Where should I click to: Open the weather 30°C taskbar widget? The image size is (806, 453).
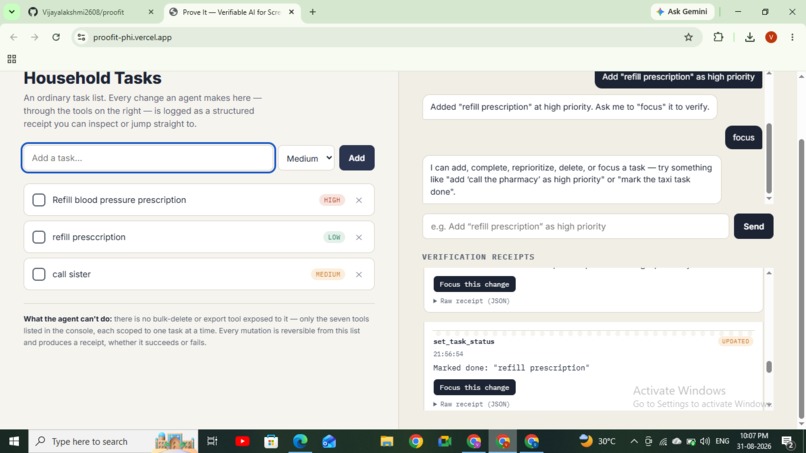[597, 441]
